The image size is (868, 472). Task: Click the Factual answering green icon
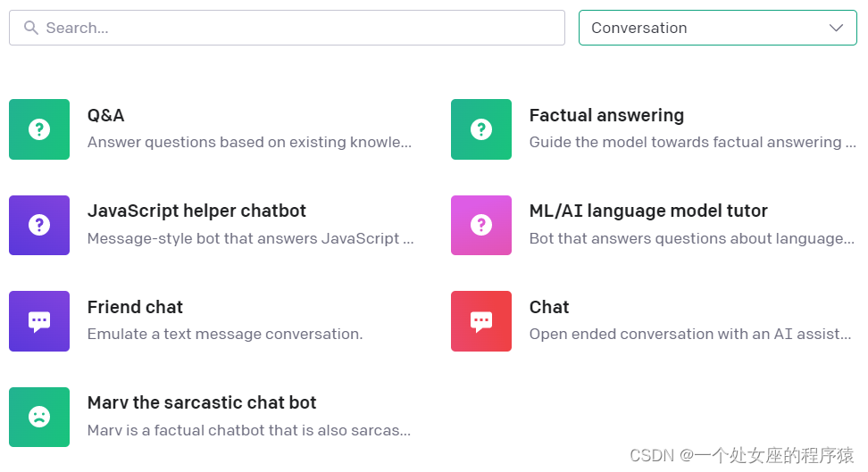(x=481, y=129)
